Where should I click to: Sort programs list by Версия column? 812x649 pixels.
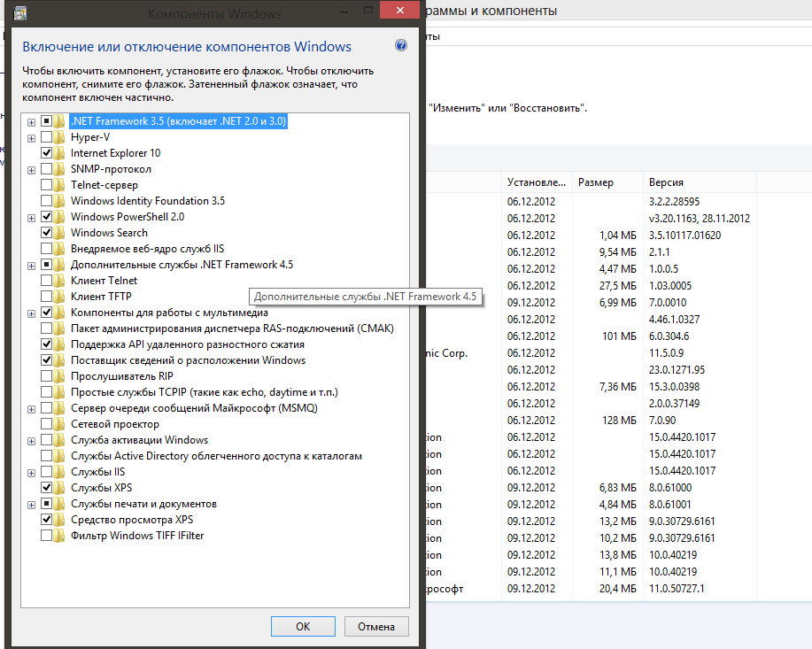click(700, 182)
